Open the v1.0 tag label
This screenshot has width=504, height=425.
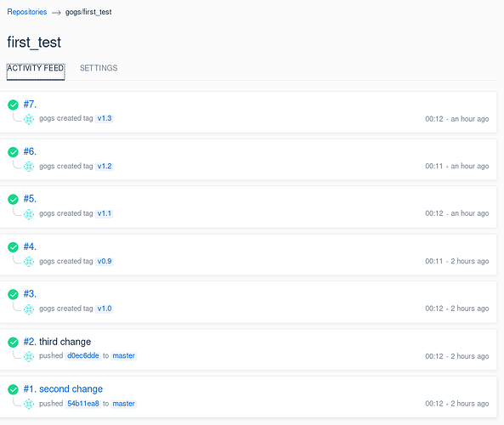coord(105,309)
